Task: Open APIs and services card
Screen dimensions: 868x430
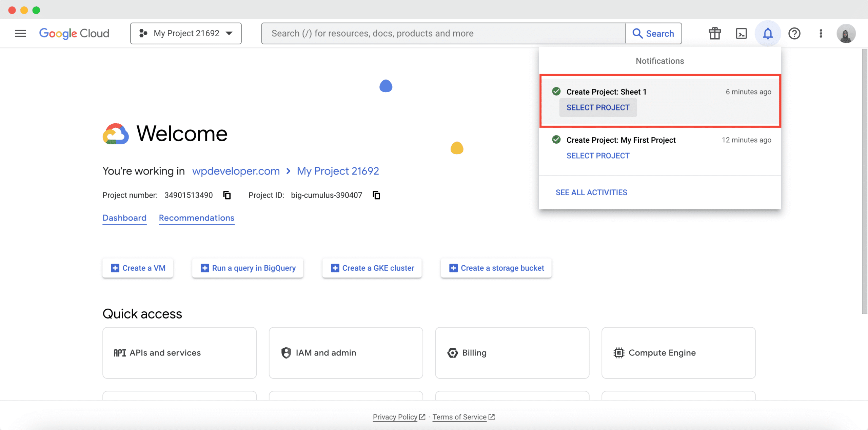Action: tap(179, 353)
